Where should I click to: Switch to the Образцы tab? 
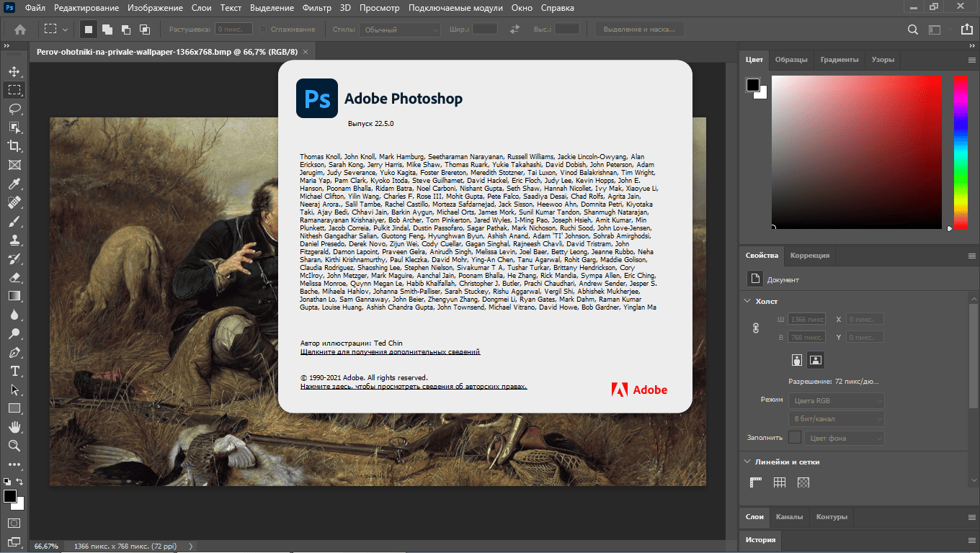click(x=791, y=60)
